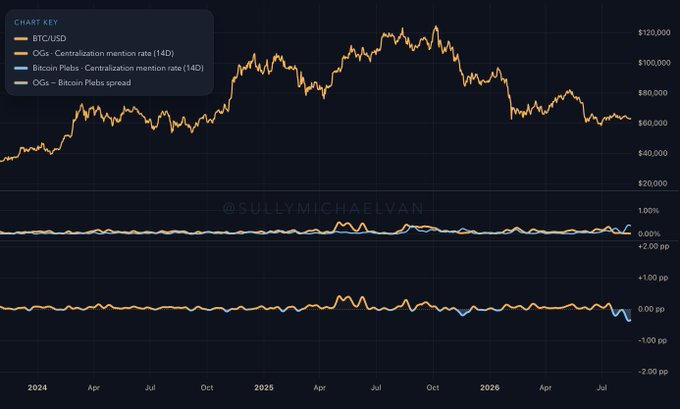Screen dimensions: 680x409
Task: Click the orange OGs mention rate swatch
Action: click(x=21, y=53)
